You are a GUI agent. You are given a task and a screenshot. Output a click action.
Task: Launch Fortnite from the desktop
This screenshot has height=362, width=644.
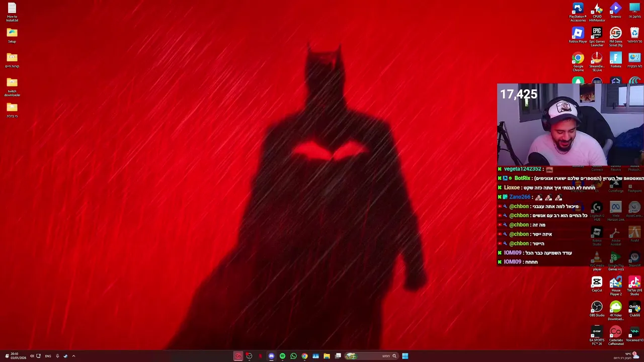tap(616, 60)
